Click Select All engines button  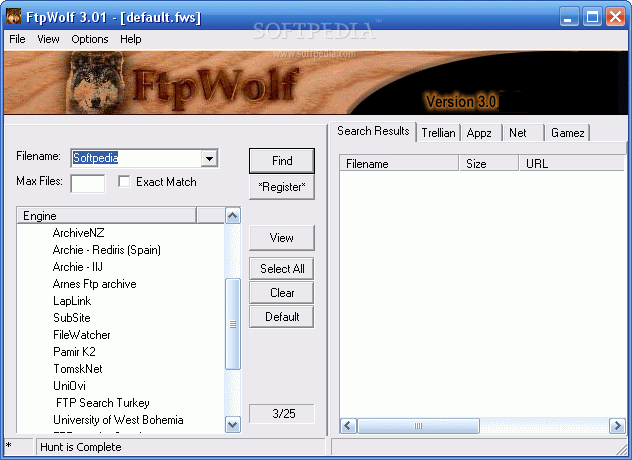(282, 269)
